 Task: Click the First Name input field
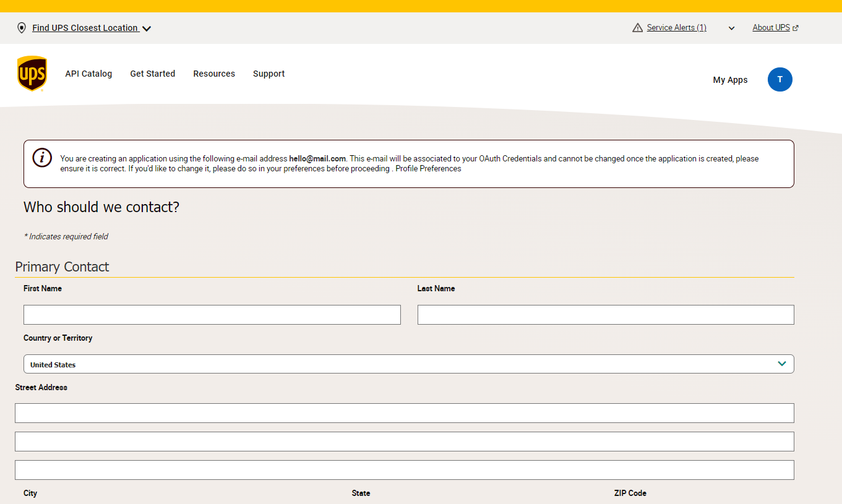pos(212,314)
